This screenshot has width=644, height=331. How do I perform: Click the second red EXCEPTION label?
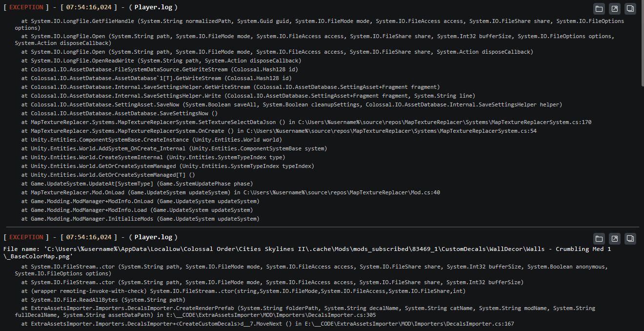pyautogui.click(x=26, y=237)
